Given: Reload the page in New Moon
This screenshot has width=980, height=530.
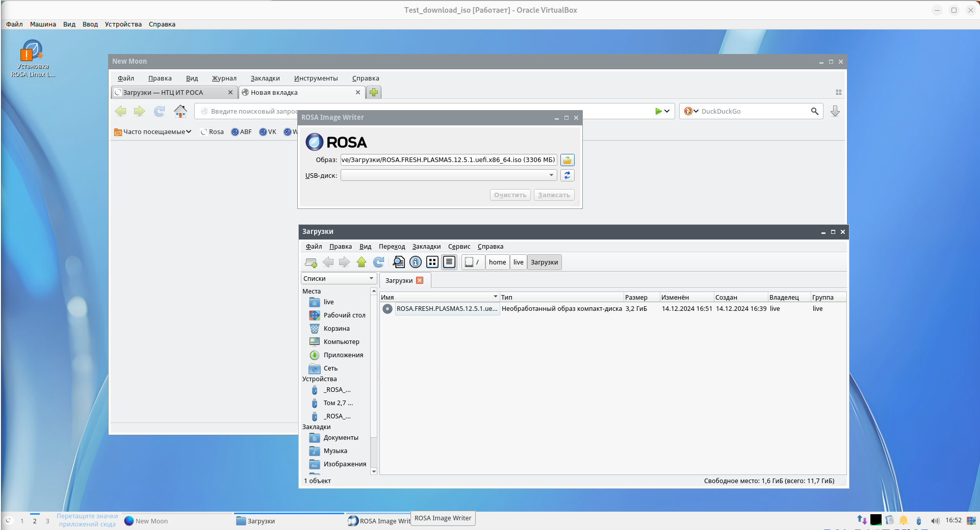Looking at the screenshot, I should (x=160, y=111).
